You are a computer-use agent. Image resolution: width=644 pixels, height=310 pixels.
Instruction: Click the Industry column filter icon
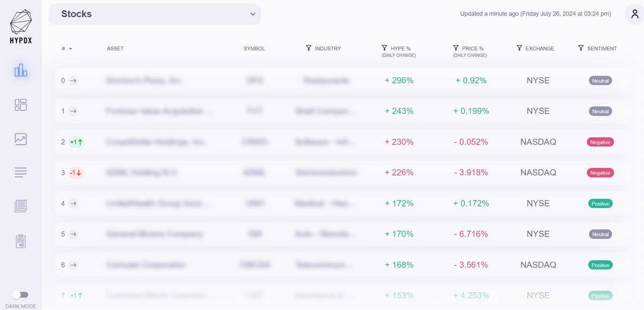point(309,48)
